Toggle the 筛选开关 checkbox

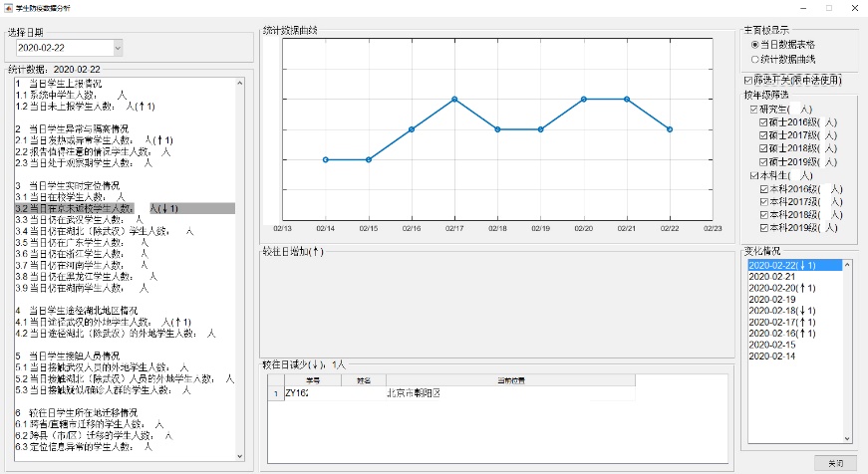click(749, 80)
